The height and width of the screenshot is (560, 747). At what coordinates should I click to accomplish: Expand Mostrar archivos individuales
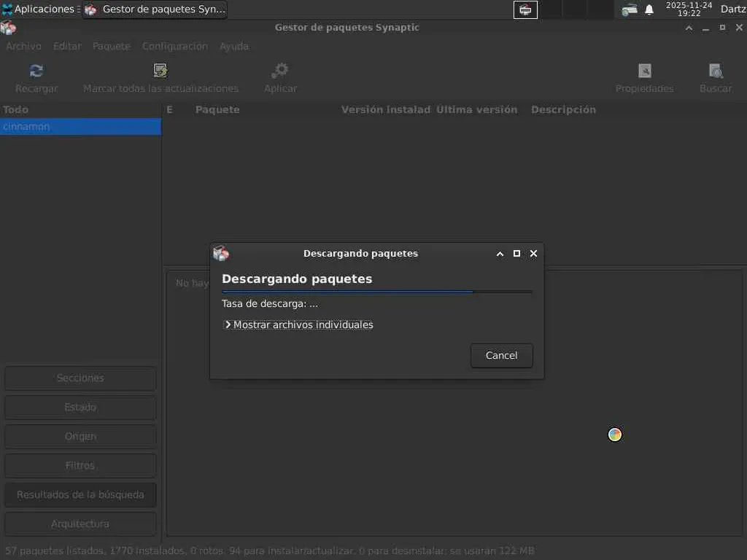tap(298, 324)
